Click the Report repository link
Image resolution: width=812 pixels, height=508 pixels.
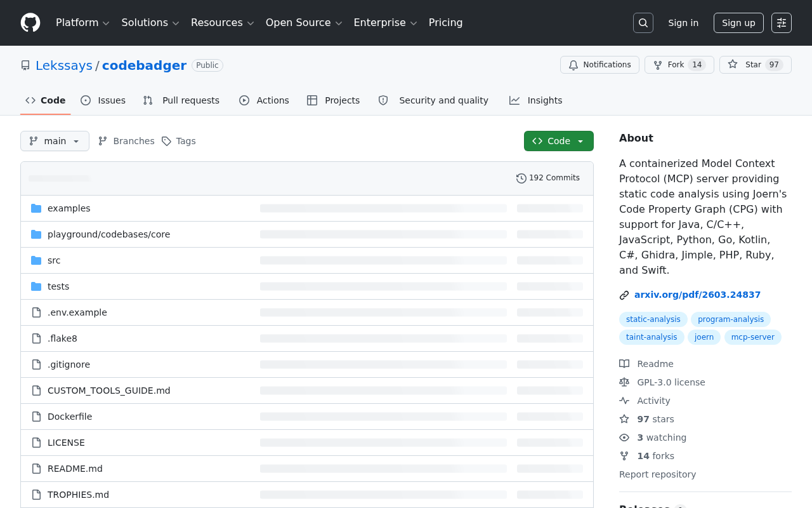[x=657, y=474]
